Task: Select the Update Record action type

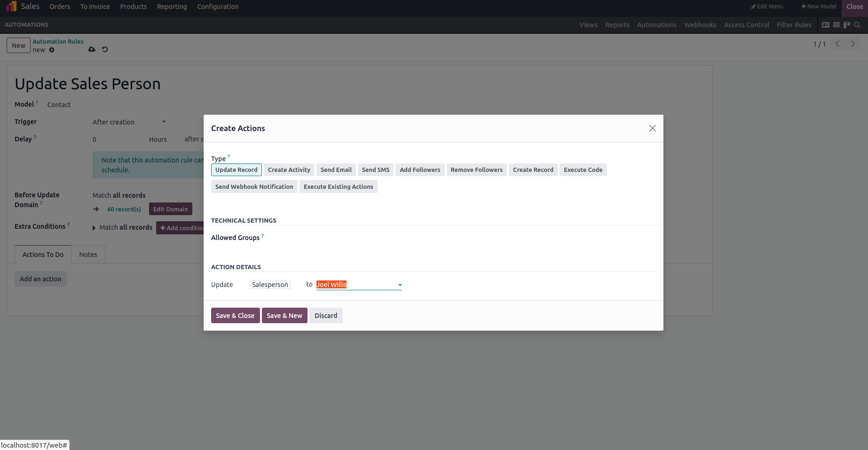Action: coord(237,170)
